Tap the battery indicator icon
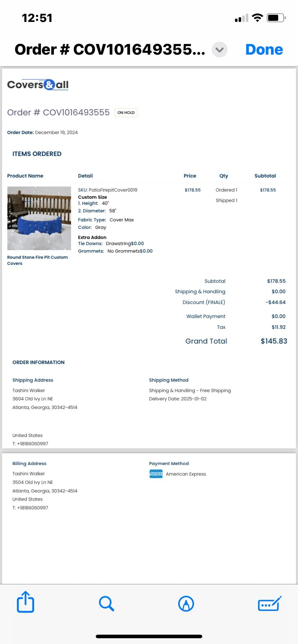Screen dimensions: 298x644 pyautogui.click(x=276, y=18)
